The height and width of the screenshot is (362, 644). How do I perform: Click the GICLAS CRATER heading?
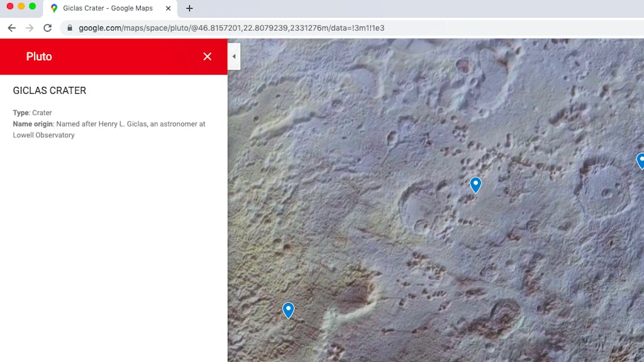tap(50, 91)
